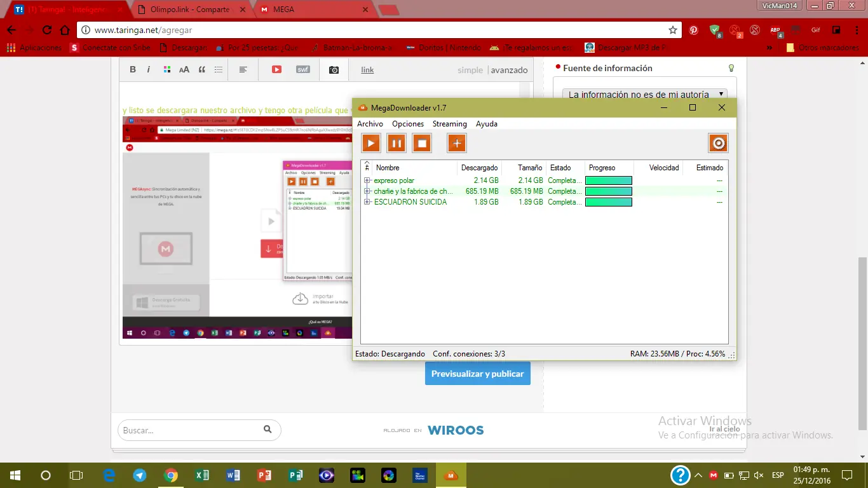This screenshot has width=868, height=488.
Task: Stop downloads with the square stop button
Action: point(422,143)
